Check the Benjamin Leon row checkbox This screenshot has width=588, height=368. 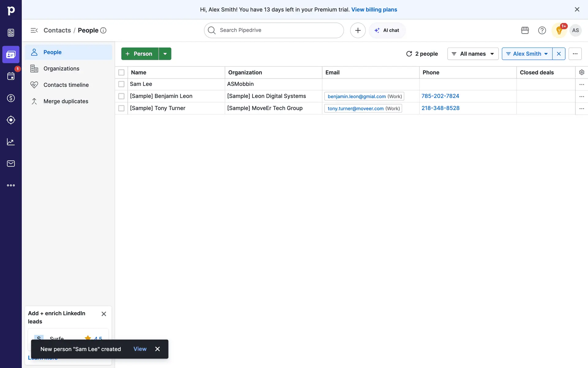[121, 96]
